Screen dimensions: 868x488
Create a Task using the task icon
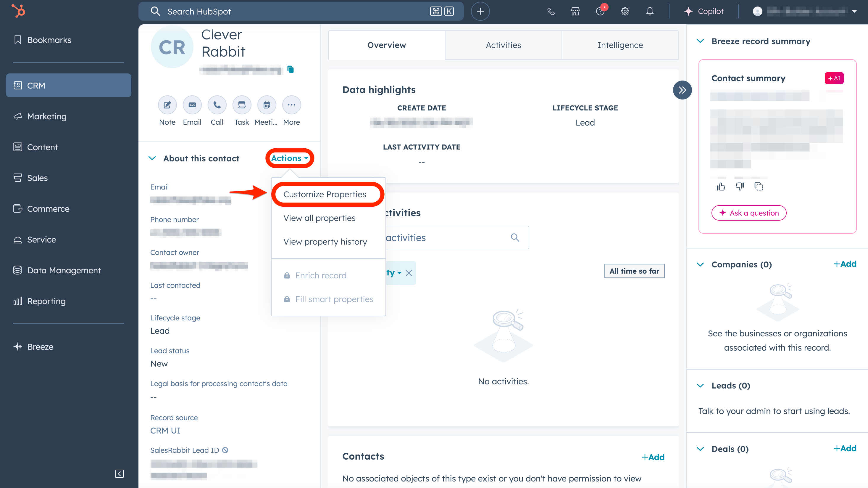242,105
